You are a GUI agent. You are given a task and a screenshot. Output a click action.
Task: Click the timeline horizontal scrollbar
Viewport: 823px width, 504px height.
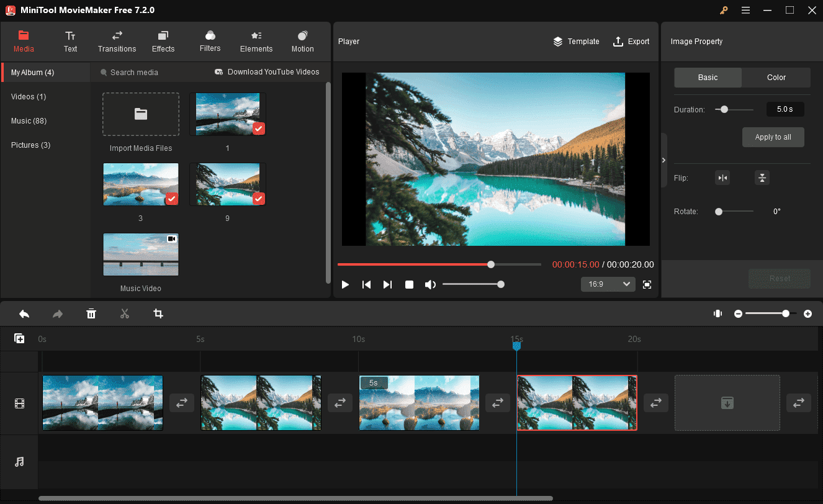[x=295, y=498]
